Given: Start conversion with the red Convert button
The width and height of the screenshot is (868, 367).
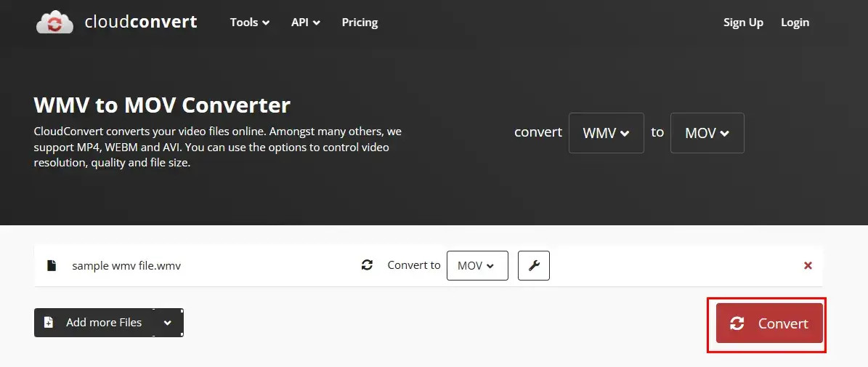Looking at the screenshot, I should pos(769,323).
